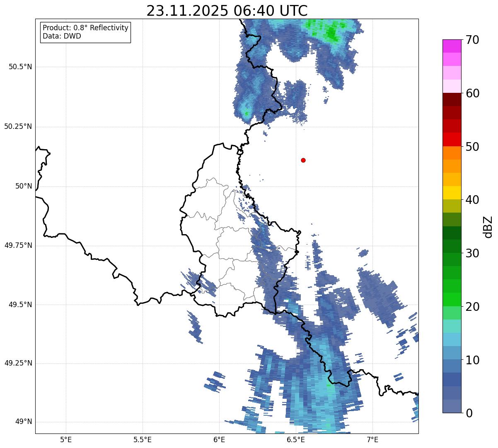
Task: Click the "Product: 0.8° Reflectivity" label
Action: click(86, 28)
